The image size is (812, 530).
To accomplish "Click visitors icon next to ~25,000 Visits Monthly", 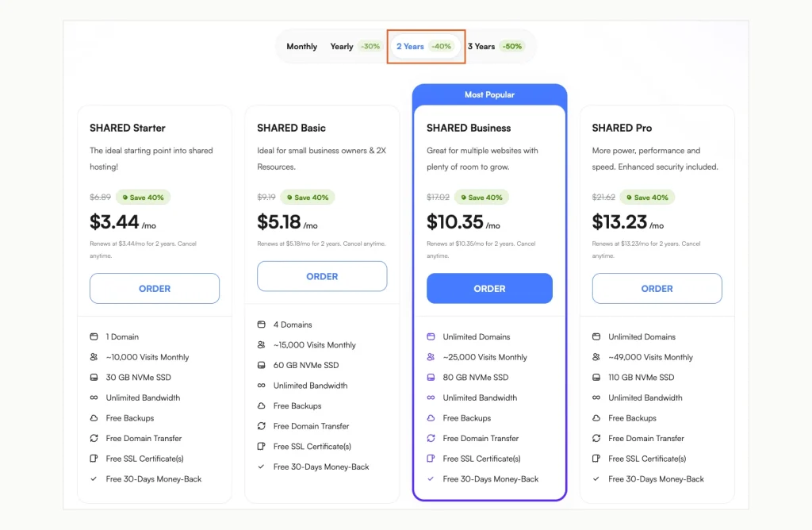I will coord(431,357).
